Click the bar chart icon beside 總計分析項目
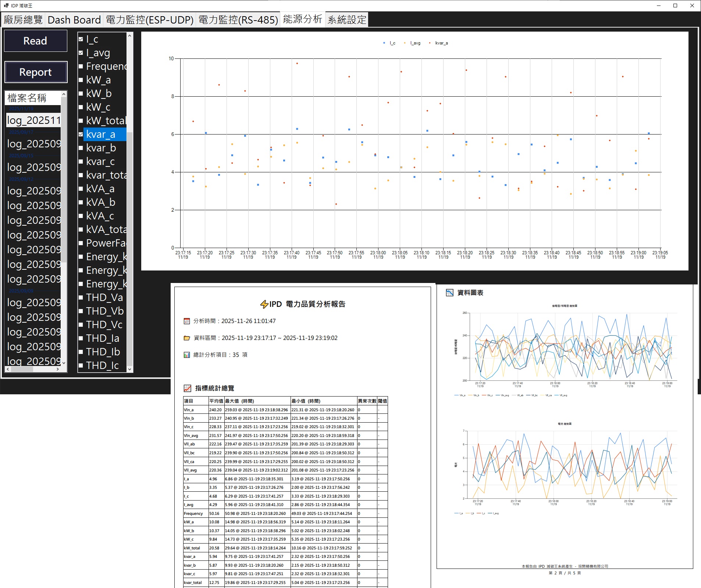 point(187,355)
